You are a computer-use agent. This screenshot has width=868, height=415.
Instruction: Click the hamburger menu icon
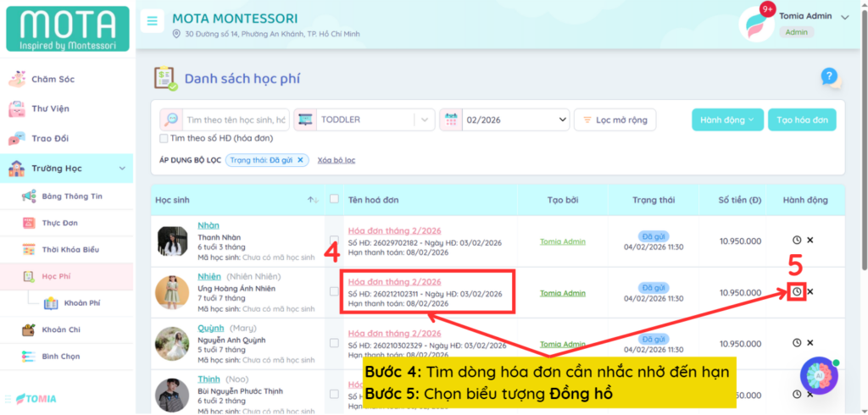(153, 21)
